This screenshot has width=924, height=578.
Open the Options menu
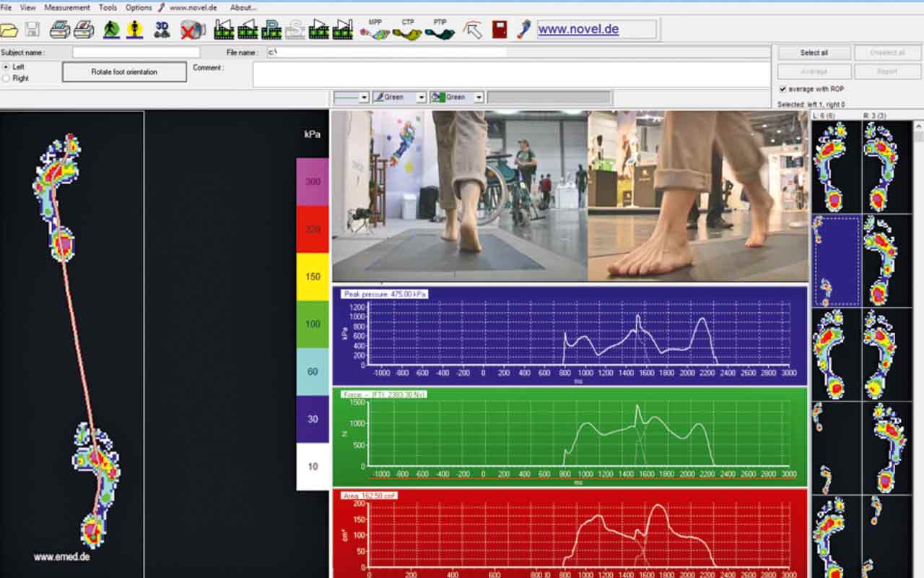tap(139, 7)
